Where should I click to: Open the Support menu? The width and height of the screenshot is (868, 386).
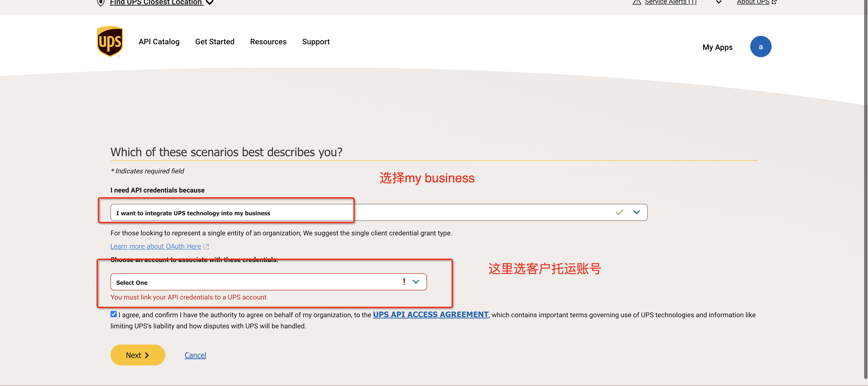(x=316, y=42)
